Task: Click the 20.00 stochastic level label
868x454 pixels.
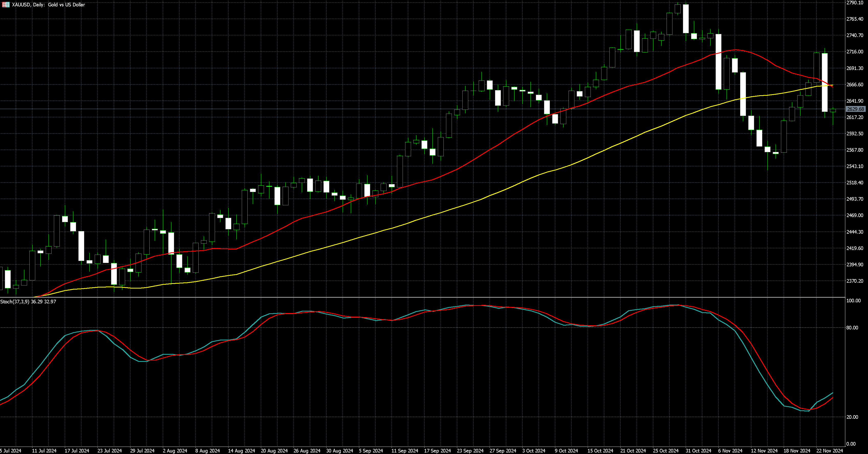Action: [x=852, y=417]
